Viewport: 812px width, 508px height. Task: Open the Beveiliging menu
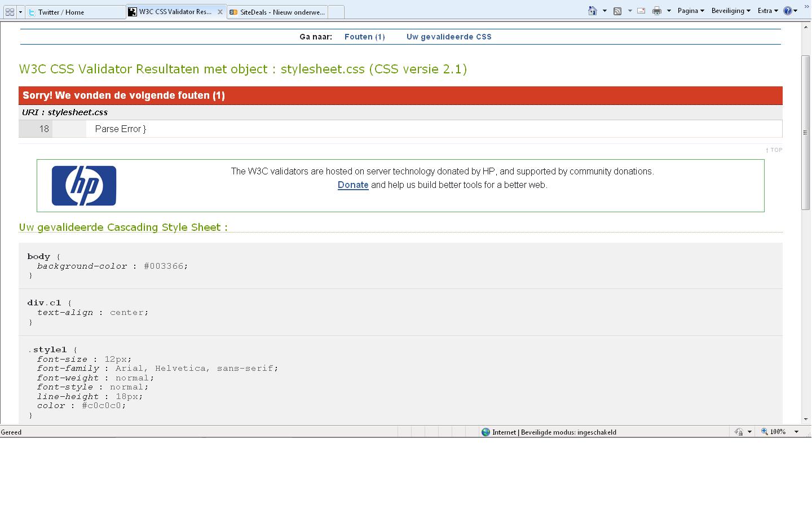click(x=731, y=11)
